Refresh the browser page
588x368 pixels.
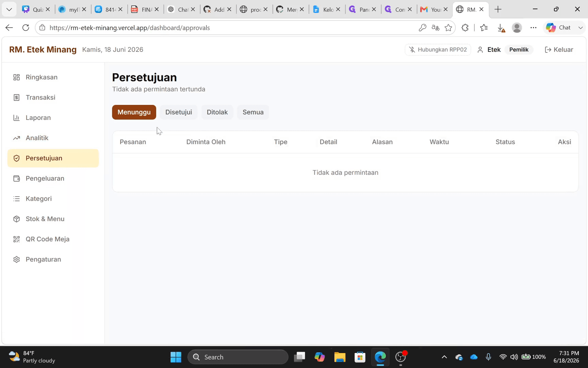26,28
